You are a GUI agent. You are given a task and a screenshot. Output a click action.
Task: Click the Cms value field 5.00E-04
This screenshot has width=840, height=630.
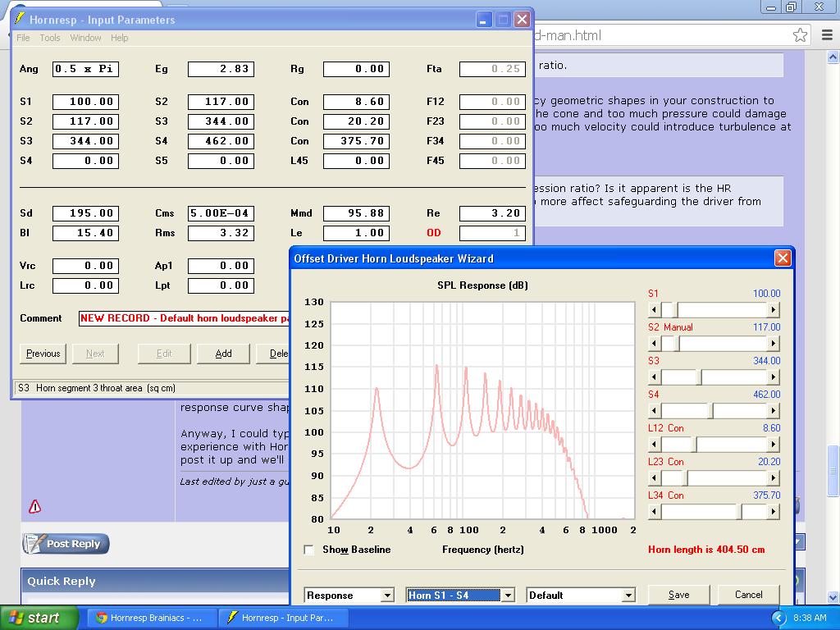tap(221, 213)
